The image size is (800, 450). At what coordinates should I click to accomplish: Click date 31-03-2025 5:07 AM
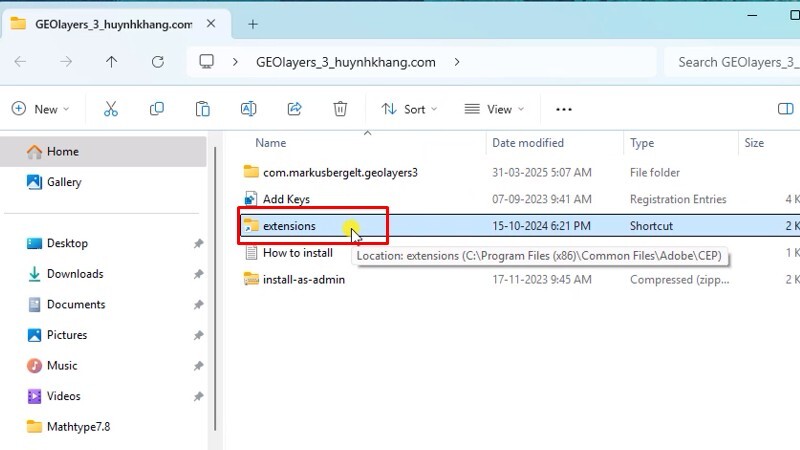coord(542,172)
